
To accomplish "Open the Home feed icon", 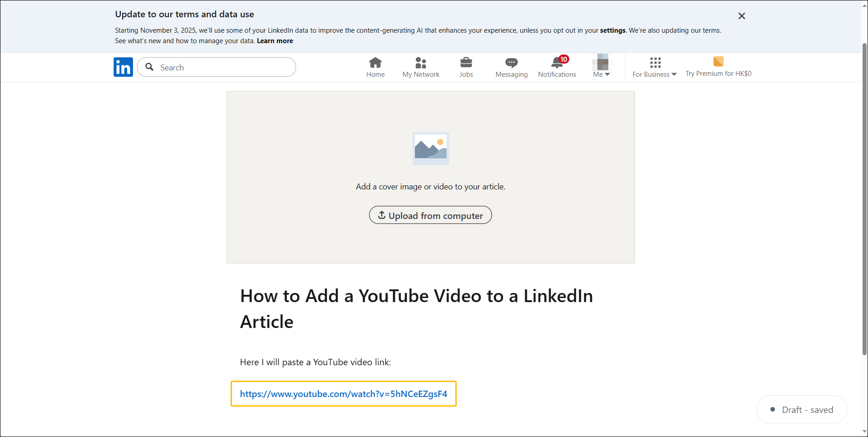I will (375, 62).
